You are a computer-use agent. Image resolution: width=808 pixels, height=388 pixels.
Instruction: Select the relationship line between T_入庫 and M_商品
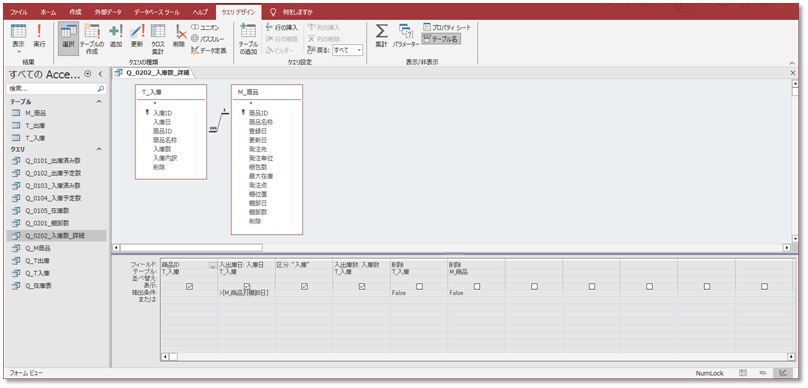tap(219, 122)
